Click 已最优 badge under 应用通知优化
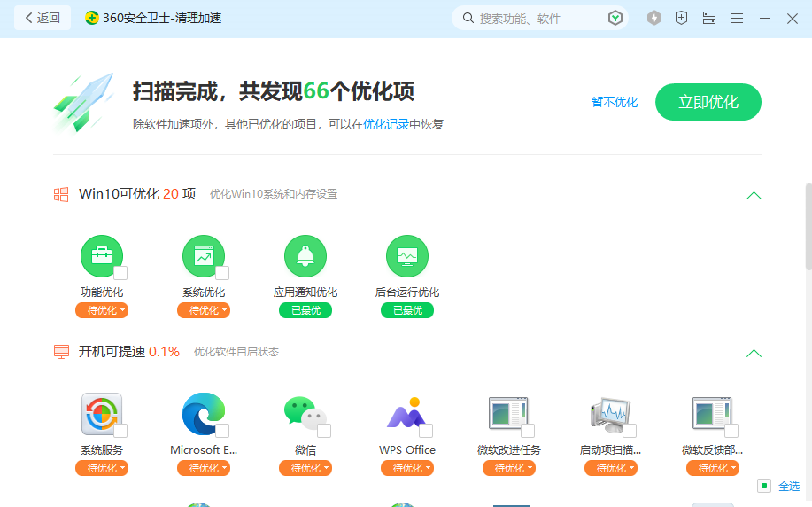This screenshot has width=812, height=507. coord(305,310)
